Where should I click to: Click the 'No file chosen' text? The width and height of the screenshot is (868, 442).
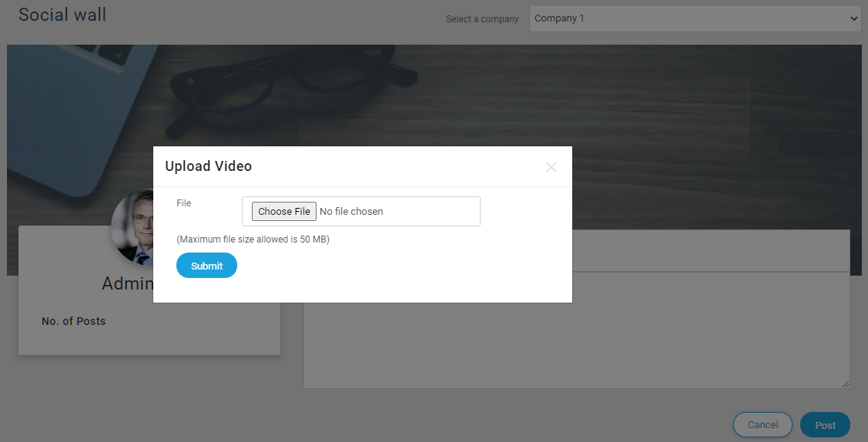(351, 212)
